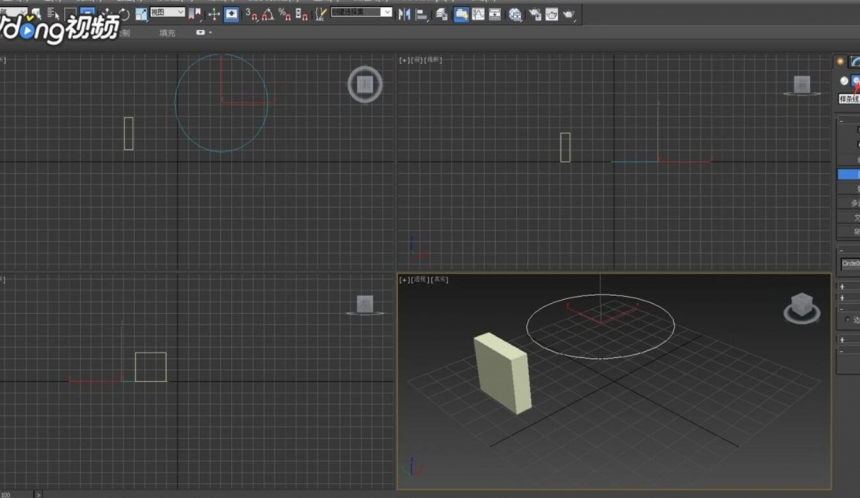This screenshot has height=498, width=860.
Task: Open the perspective viewport 真实 shading menu
Action: [x=439, y=280]
